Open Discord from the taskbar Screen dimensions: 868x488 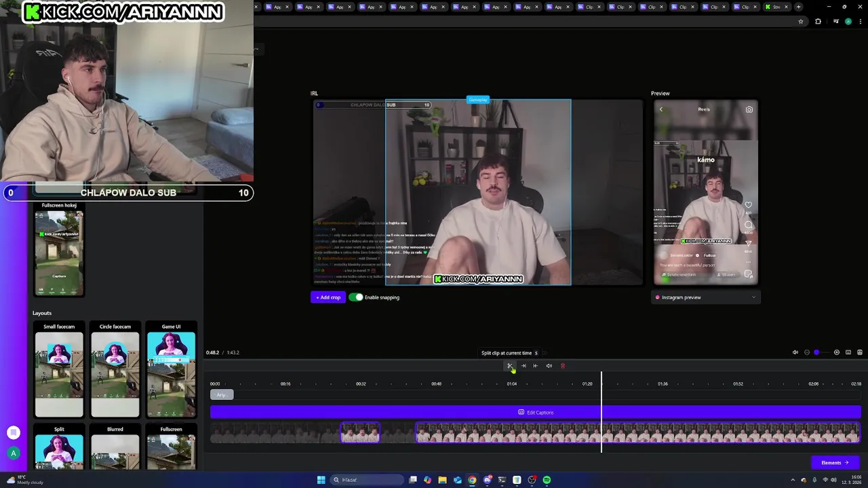pyautogui.click(x=487, y=480)
